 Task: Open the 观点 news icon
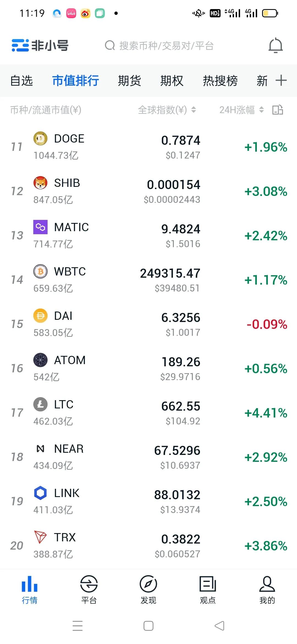(x=208, y=583)
